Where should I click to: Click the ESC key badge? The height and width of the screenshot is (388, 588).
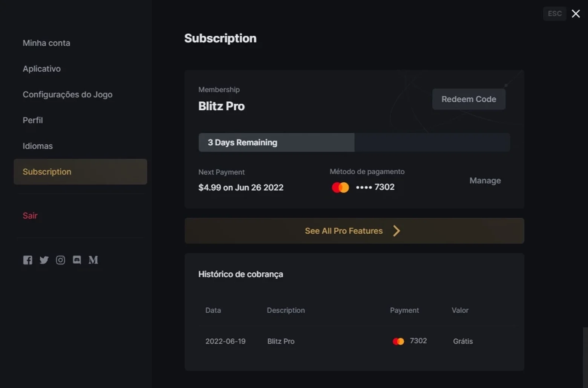(554, 14)
